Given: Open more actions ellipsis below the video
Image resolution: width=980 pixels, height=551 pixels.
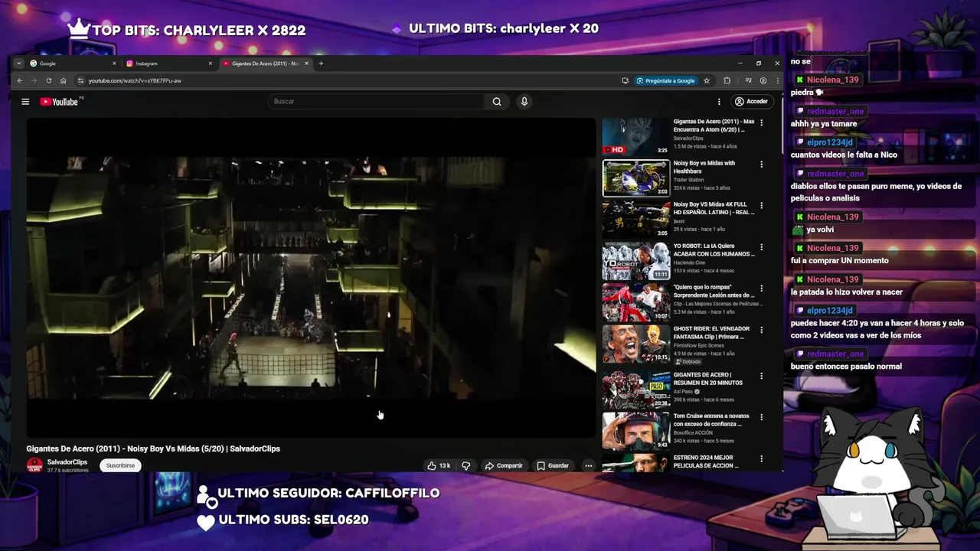Looking at the screenshot, I should coord(588,465).
